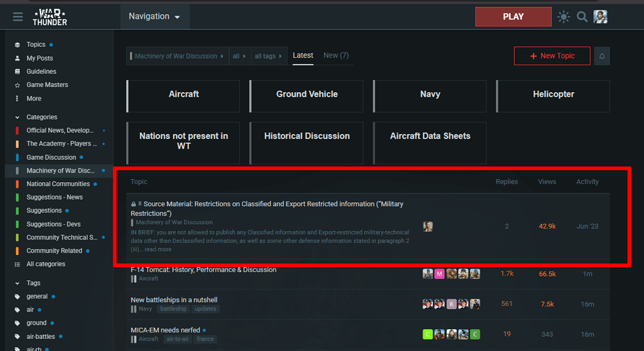Expand the More sidebar menu
Viewport: 644px width, 351px height.
point(33,99)
